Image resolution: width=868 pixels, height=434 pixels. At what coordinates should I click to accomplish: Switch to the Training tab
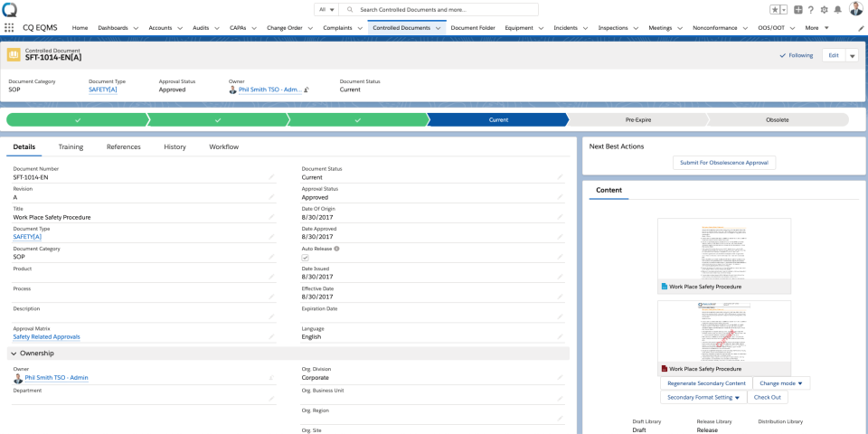click(x=71, y=146)
